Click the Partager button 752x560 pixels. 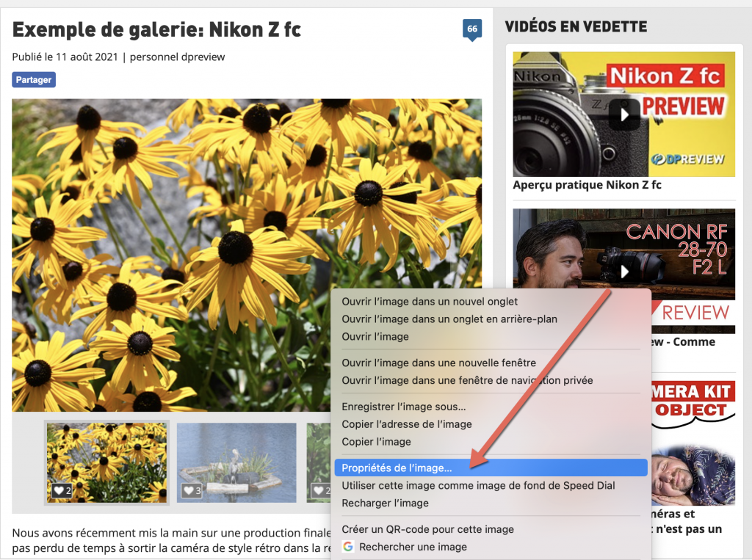[x=34, y=79]
